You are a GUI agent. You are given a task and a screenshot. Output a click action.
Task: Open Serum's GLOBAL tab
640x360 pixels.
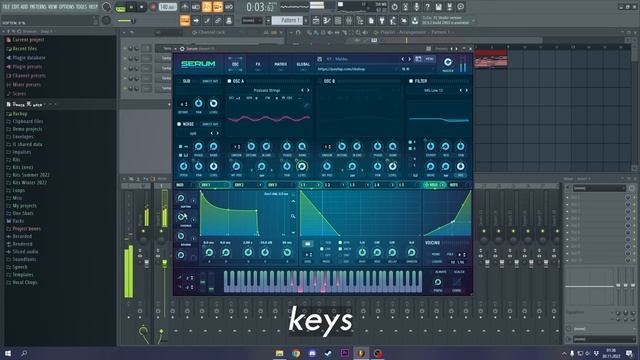pyautogui.click(x=303, y=64)
